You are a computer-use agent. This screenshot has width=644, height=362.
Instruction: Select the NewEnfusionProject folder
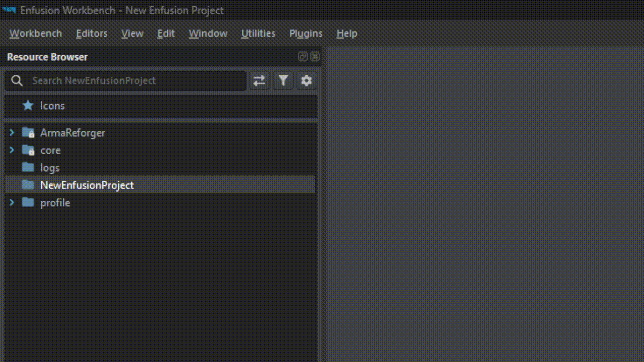pos(160,185)
